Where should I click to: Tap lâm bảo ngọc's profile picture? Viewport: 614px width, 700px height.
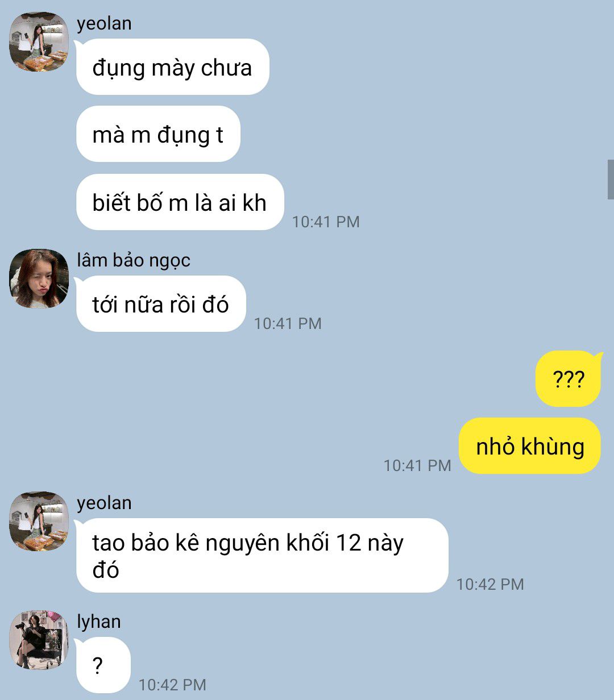pyautogui.click(x=39, y=278)
